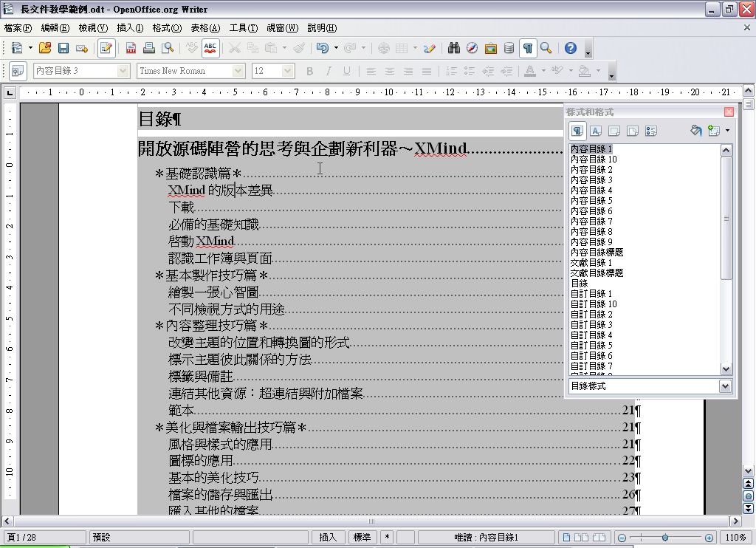Open 插入 menu
Image resolution: width=756 pixels, height=548 pixels.
[130, 28]
